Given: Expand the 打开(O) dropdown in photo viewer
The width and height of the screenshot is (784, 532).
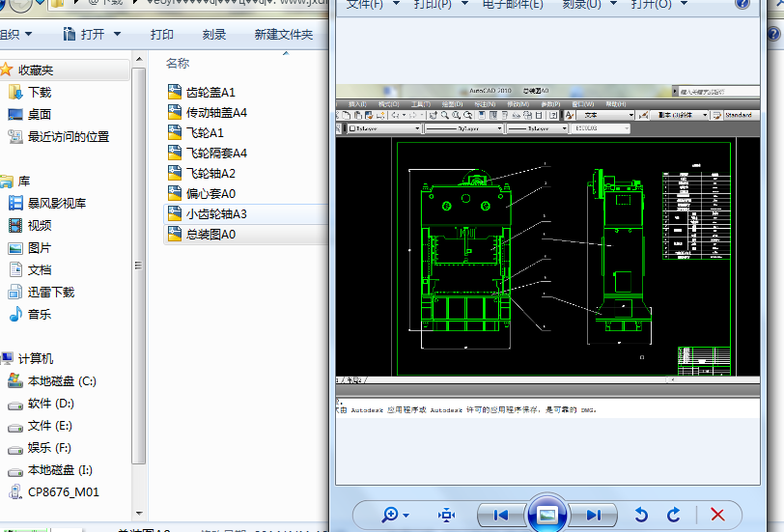Looking at the screenshot, I should pos(658,5).
